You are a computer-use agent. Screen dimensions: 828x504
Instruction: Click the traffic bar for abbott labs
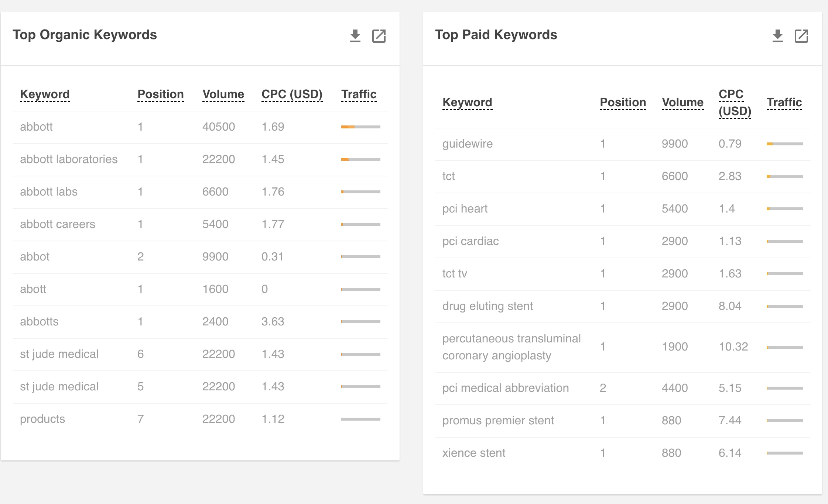(361, 192)
